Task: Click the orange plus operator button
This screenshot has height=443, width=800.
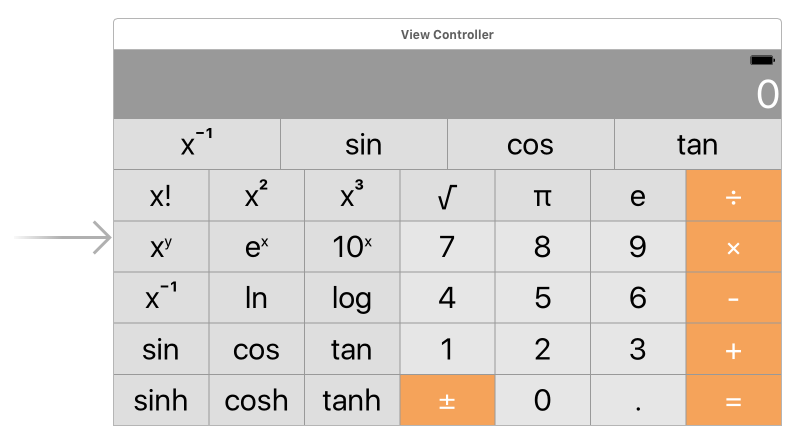Action: coord(734,350)
